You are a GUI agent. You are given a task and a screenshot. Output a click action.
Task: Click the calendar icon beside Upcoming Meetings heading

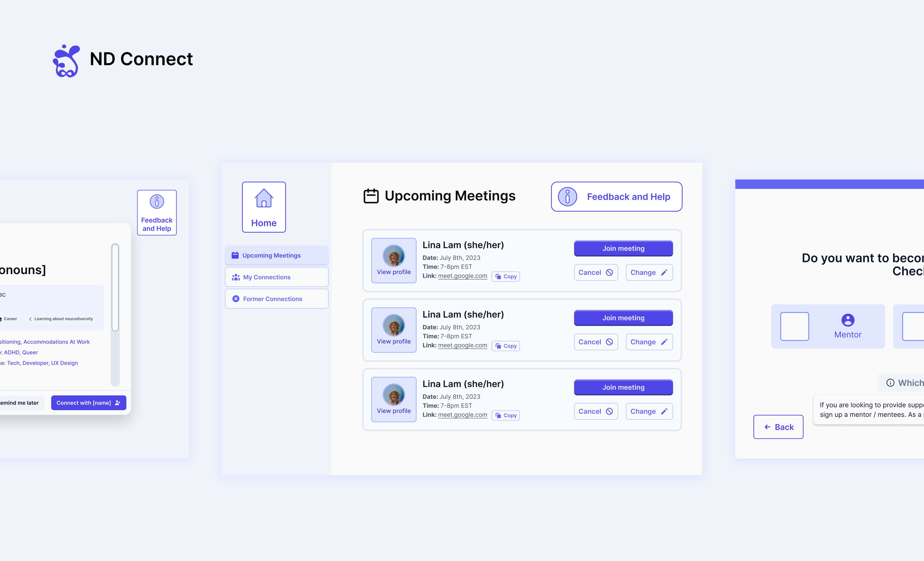tap(371, 196)
